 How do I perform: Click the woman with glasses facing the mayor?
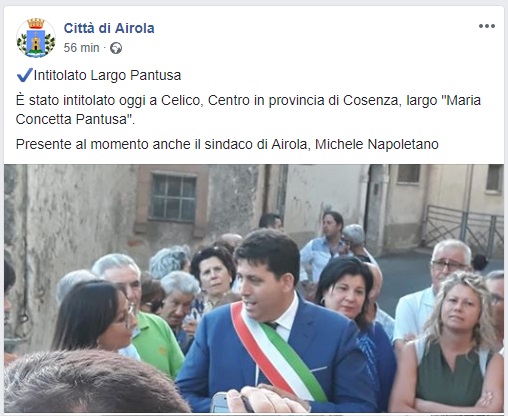coord(95,317)
